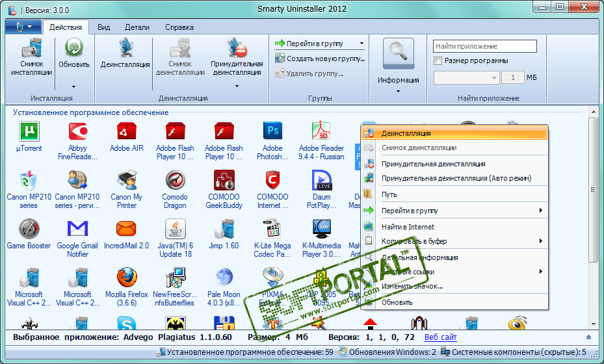Viewport: 604px width, 364px height.
Task: Click the Обновить refresh icon
Action: (x=73, y=47)
